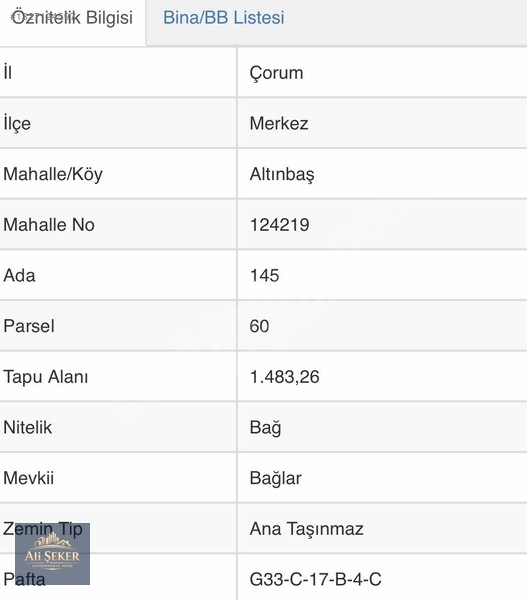Screen dimensions: 527x600
Task: Click the Altınbaş neighborhood value
Action: (282, 174)
